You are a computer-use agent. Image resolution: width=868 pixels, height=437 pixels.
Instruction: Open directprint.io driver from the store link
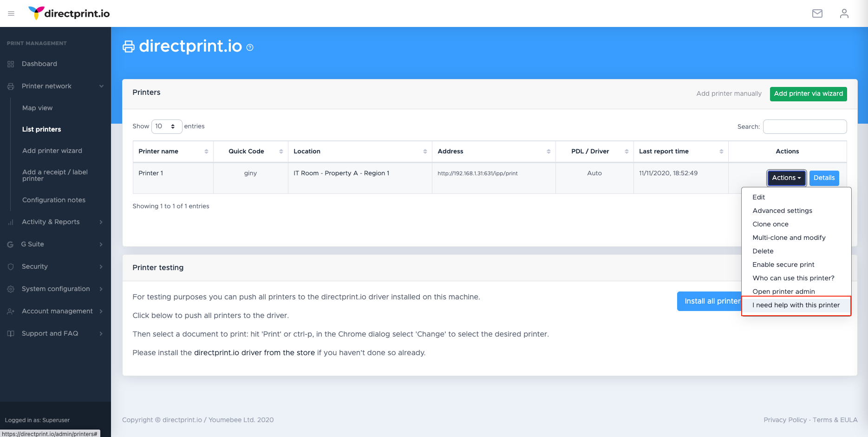(255, 353)
